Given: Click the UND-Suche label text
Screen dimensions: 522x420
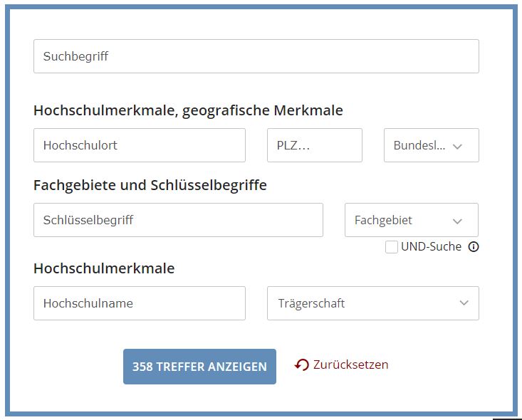Looking at the screenshot, I should click(x=431, y=246).
